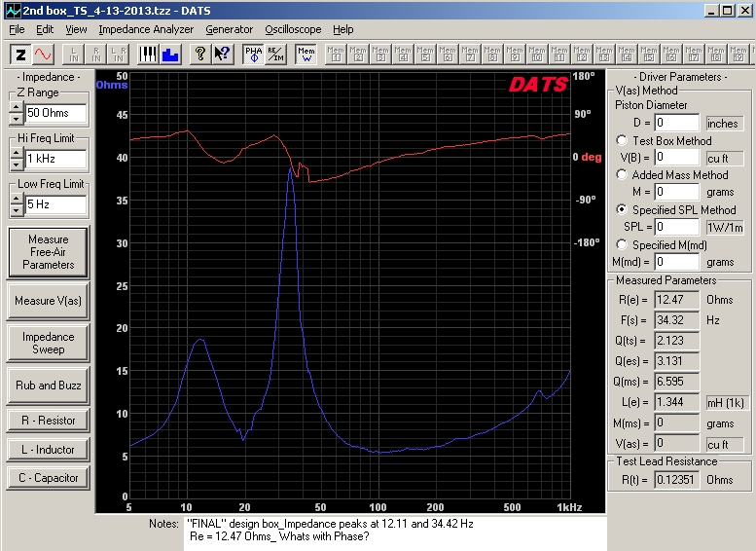
Task: Decrease Z Range with the down arrow
Action: 17,118
